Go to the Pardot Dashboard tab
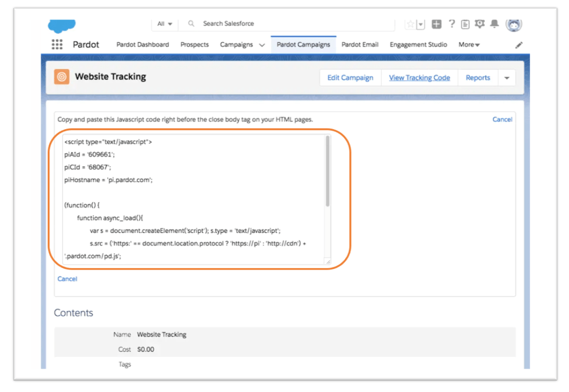 142,45
